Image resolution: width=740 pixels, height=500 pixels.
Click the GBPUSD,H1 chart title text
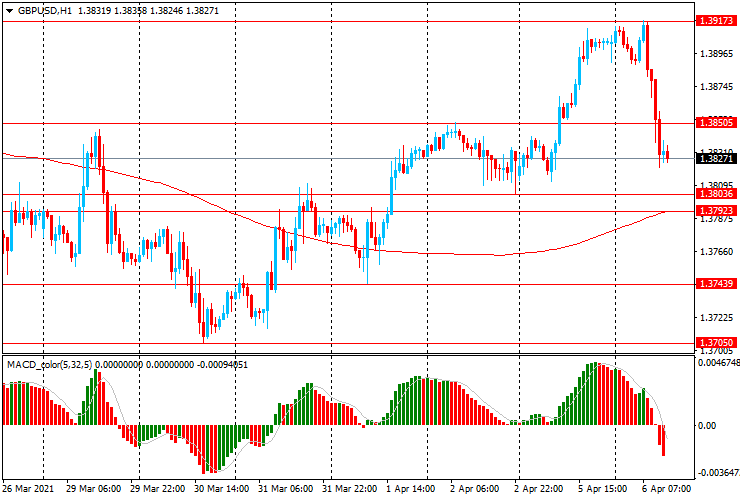[44, 10]
